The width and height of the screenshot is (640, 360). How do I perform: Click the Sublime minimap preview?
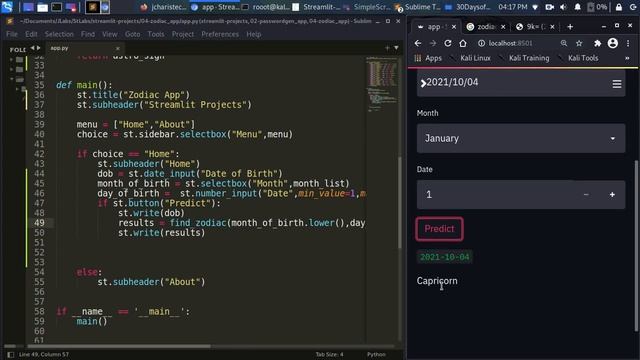coord(382,84)
